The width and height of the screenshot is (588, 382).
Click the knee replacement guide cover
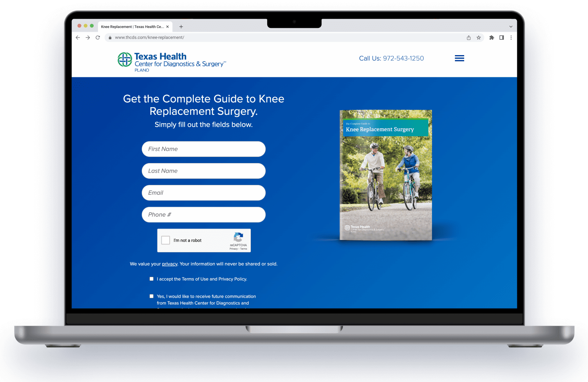point(386,175)
